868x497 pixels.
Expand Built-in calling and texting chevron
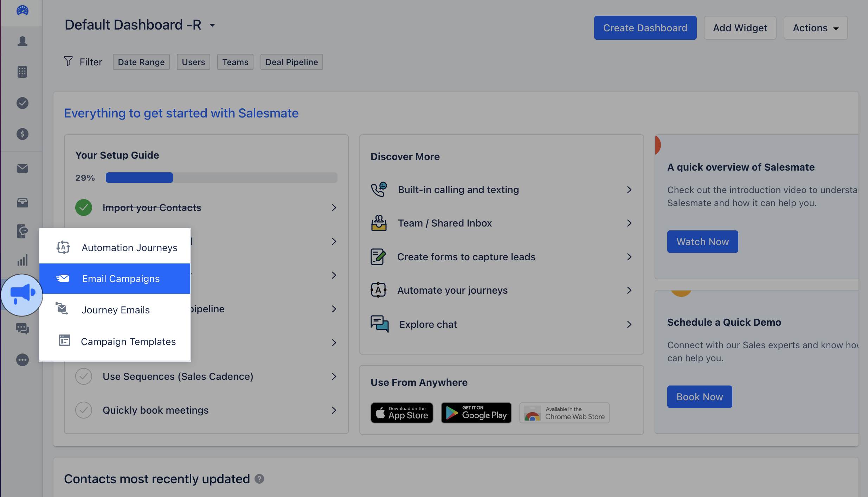pyautogui.click(x=629, y=190)
